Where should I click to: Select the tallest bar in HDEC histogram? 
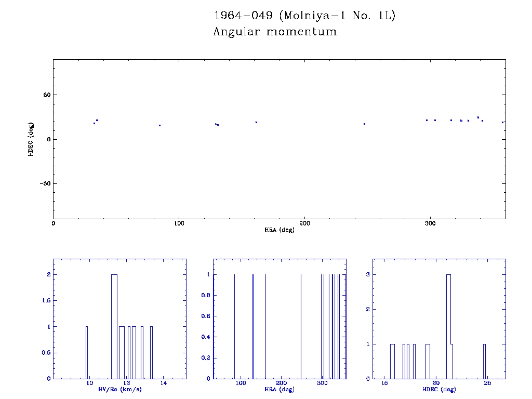click(x=448, y=326)
